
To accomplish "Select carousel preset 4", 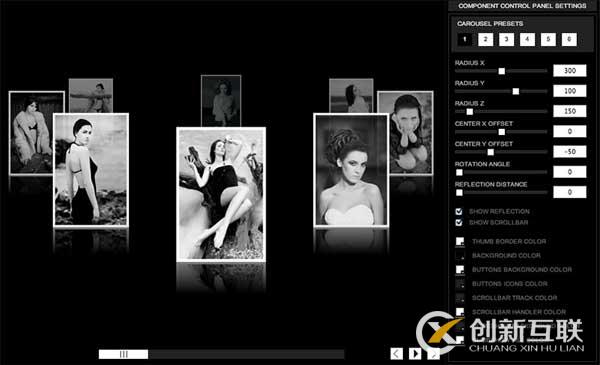I will (527, 39).
